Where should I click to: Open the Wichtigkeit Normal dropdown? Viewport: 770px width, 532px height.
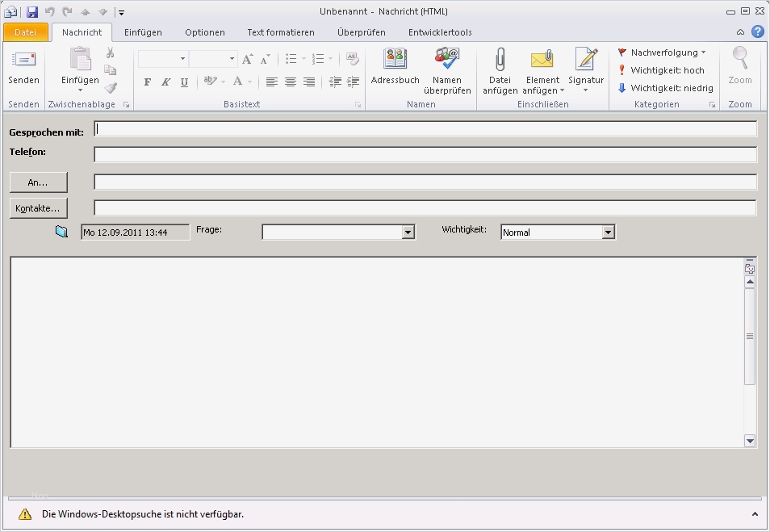(608, 232)
